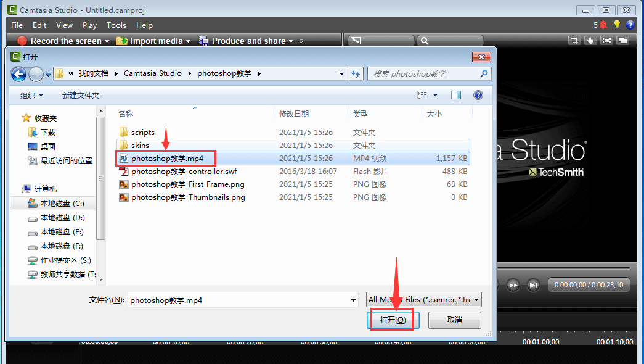Open the Play menu
The image size is (644, 364).
[89, 25]
